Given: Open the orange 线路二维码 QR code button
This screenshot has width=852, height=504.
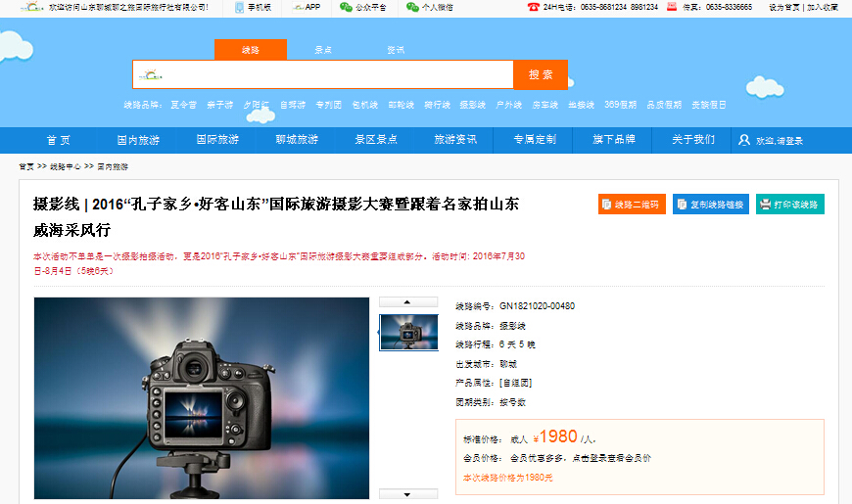Looking at the screenshot, I should 632,205.
